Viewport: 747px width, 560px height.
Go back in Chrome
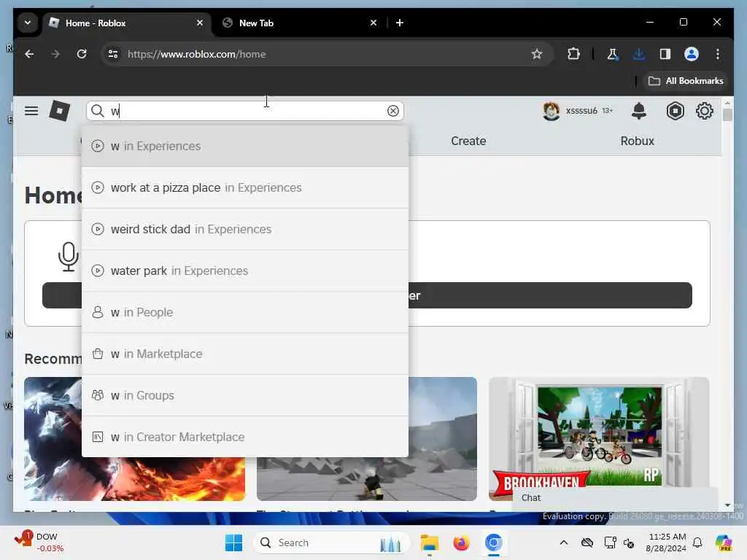tap(29, 54)
